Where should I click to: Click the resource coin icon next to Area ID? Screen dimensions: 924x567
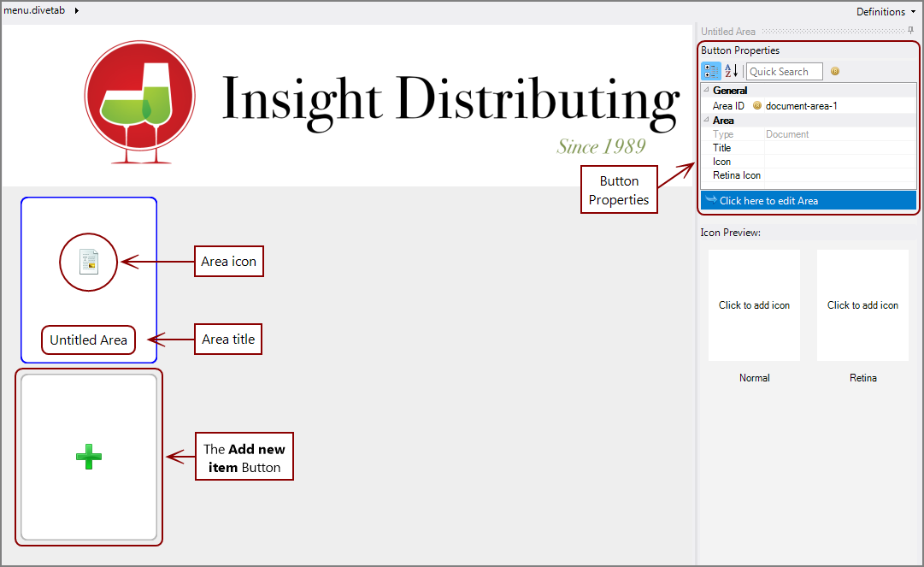click(x=757, y=105)
